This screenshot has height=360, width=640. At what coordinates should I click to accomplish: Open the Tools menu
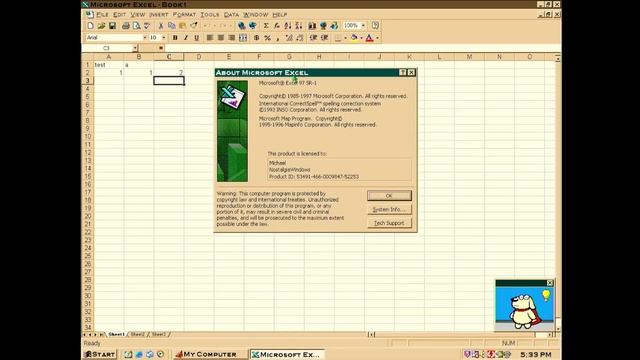210,15
